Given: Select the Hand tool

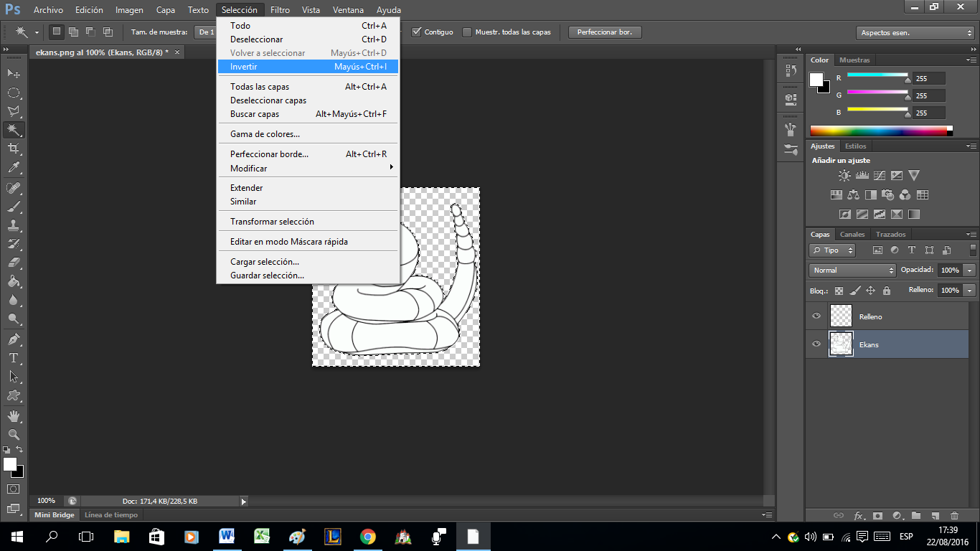Looking at the screenshot, I should (14, 416).
